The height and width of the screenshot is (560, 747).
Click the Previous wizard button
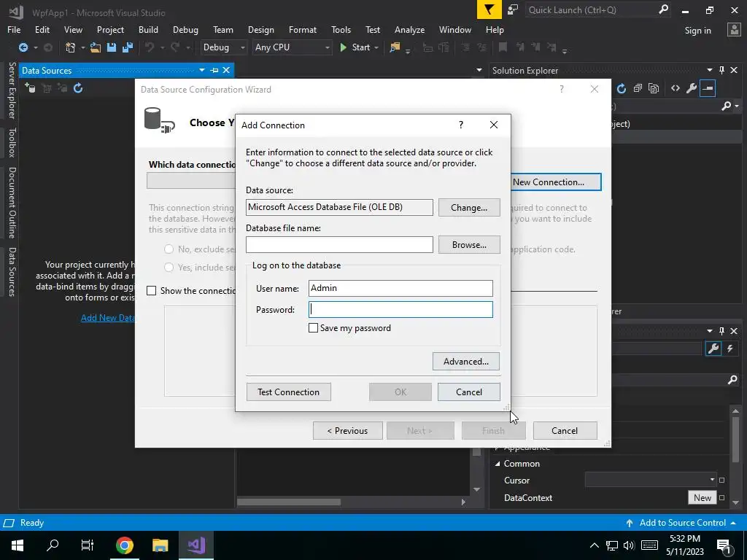pyautogui.click(x=347, y=430)
